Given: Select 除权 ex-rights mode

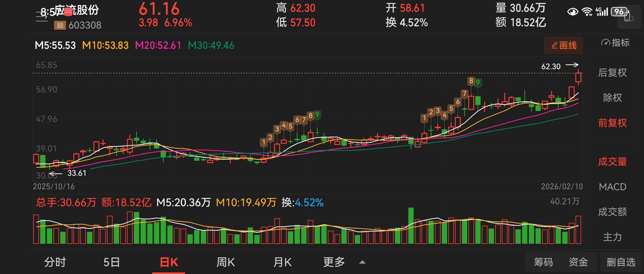Looking at the screenshot, I should [x=612, y=98].
